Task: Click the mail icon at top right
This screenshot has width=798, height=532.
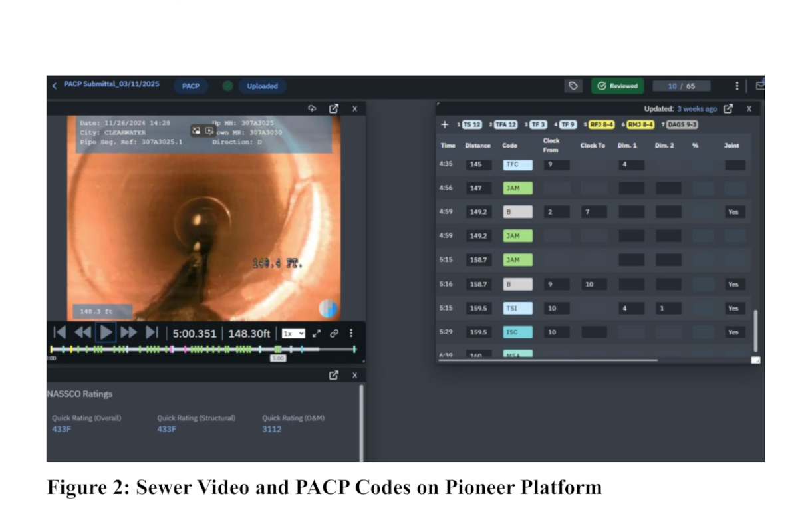Action: point(760,85)
